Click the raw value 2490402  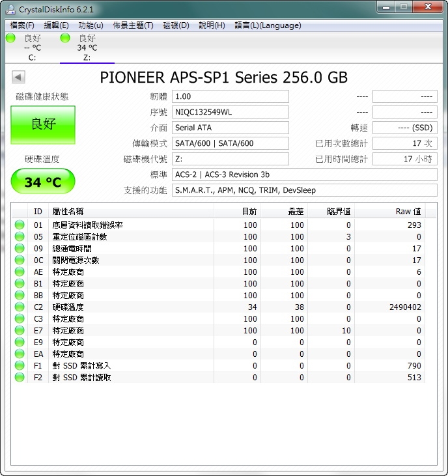[x=405, y=307]
